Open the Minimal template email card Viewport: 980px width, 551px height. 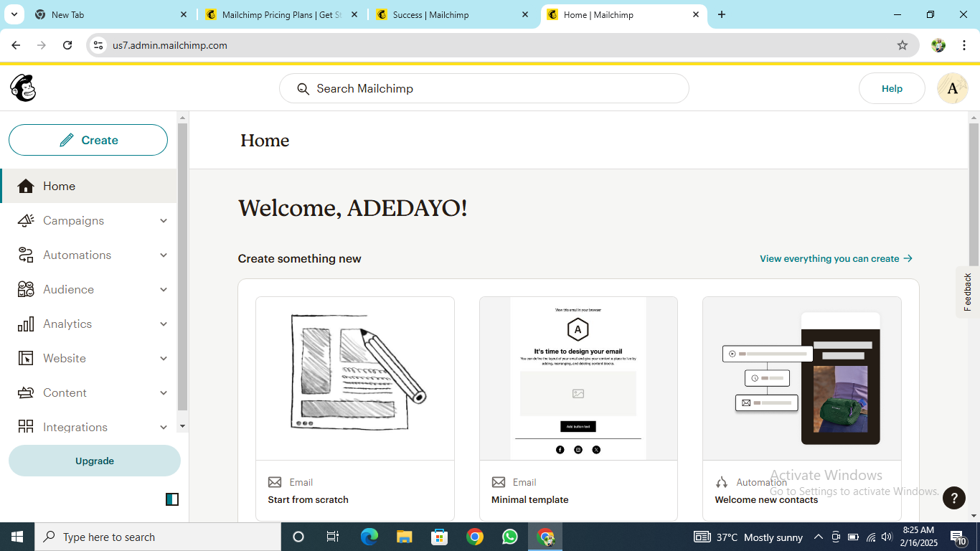(x=578, y=409)
